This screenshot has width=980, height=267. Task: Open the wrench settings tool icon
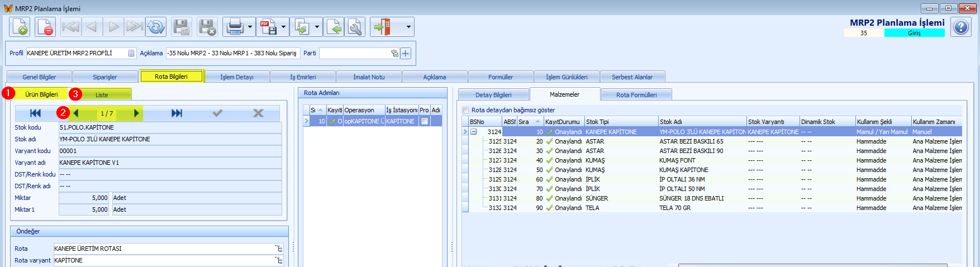coord(355,27)
